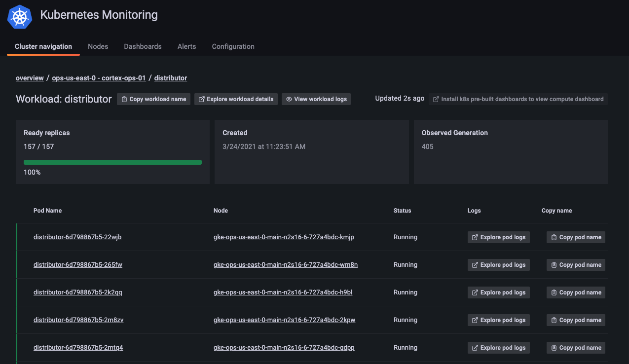
Task: Open pod distributor-6d798867b5-22wjb
Action: tap(77, 237)
